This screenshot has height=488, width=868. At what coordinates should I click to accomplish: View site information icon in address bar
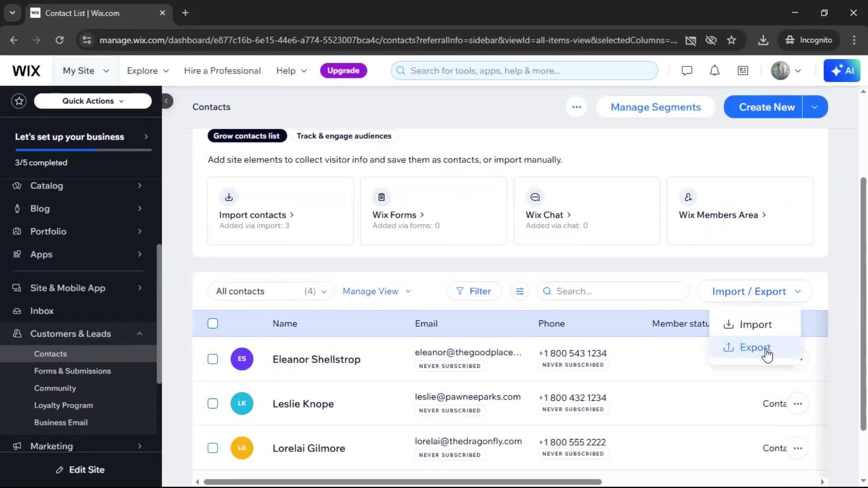[x=87, y=40]
